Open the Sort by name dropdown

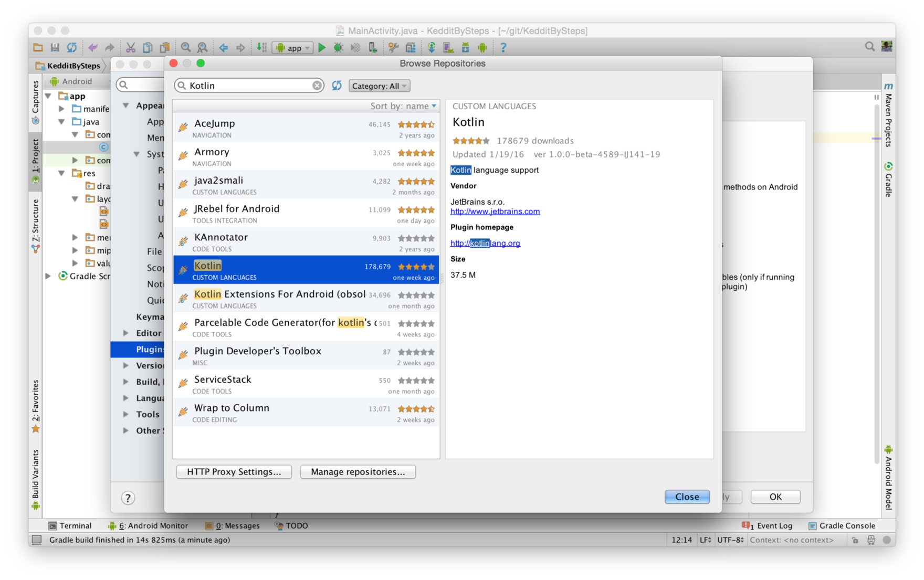403,106
